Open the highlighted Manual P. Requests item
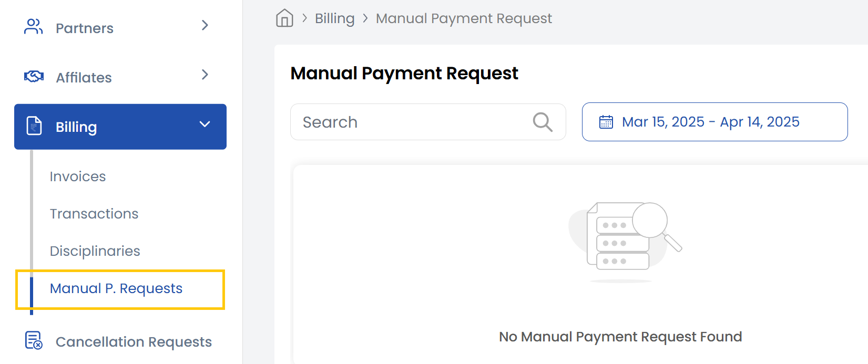The image size is (868, 364). 116,288
